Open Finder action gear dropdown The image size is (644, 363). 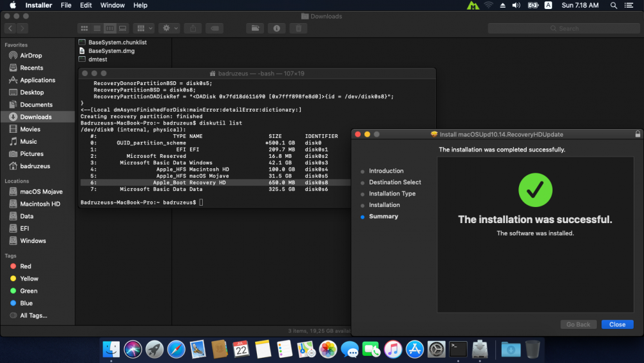(x=169, y=28)
